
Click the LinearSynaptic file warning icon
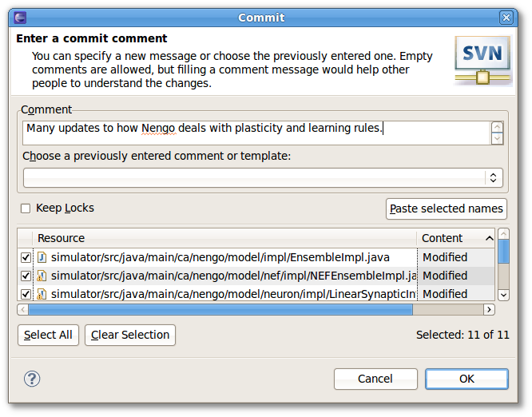click(x=42, y=294)
